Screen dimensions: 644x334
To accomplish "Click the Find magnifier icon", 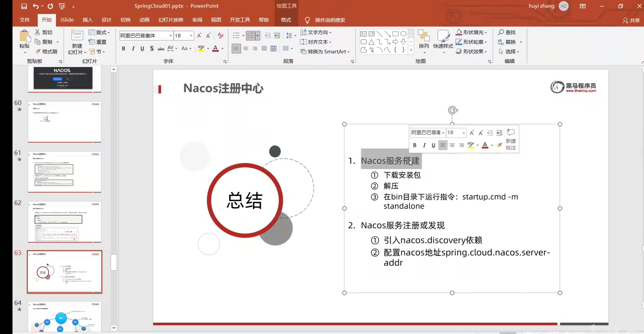I will point(501,32).
